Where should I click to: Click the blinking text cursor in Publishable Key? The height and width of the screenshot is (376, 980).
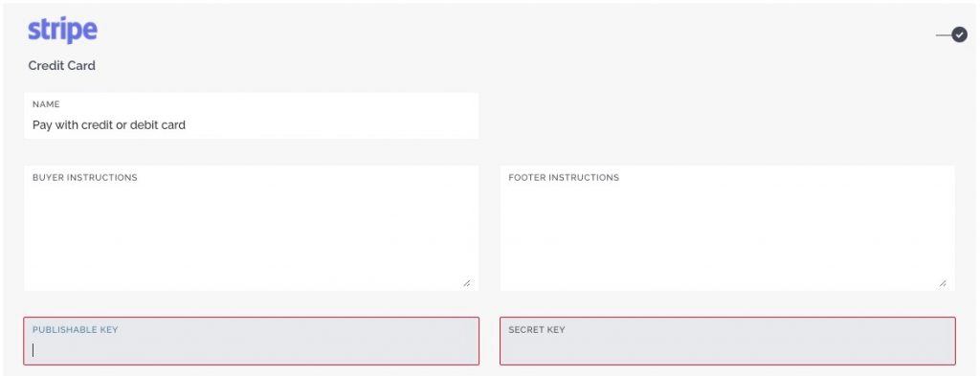point(33,350)
